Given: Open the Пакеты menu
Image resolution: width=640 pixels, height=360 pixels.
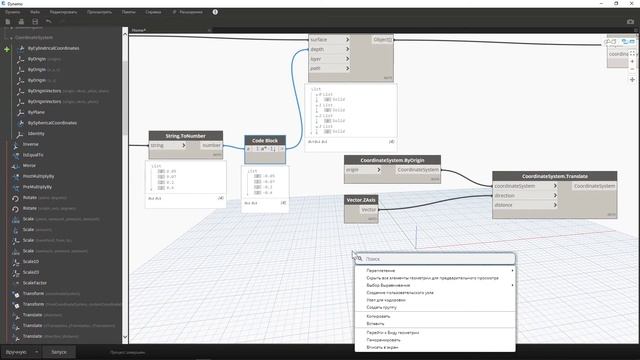Looking at the screenshot, I should coord(129,12).
